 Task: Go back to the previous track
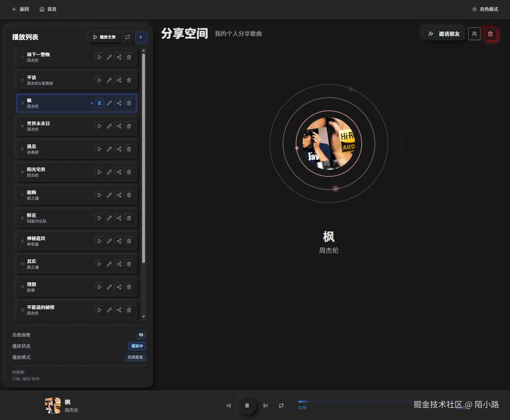pos(229,406)
